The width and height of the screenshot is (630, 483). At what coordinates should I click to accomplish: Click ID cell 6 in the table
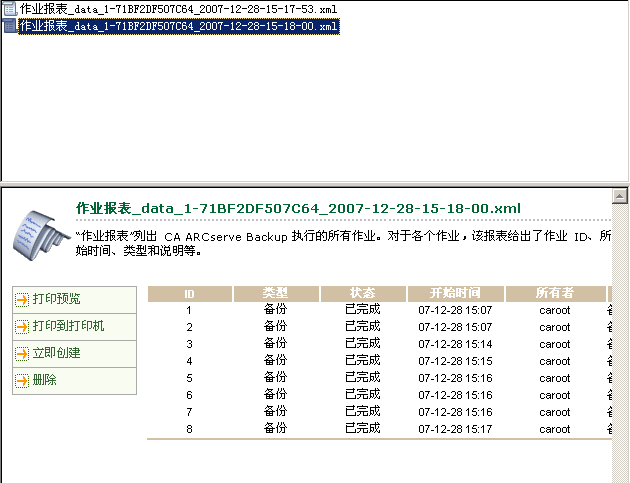[x=189, y=395]
